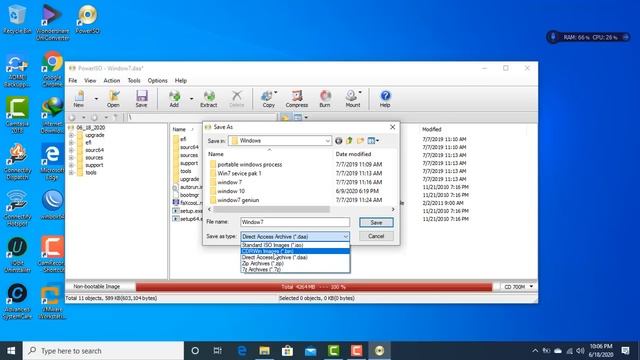
Task: Open the view menu icon in Save As dialog
Action: click(373, 141)
